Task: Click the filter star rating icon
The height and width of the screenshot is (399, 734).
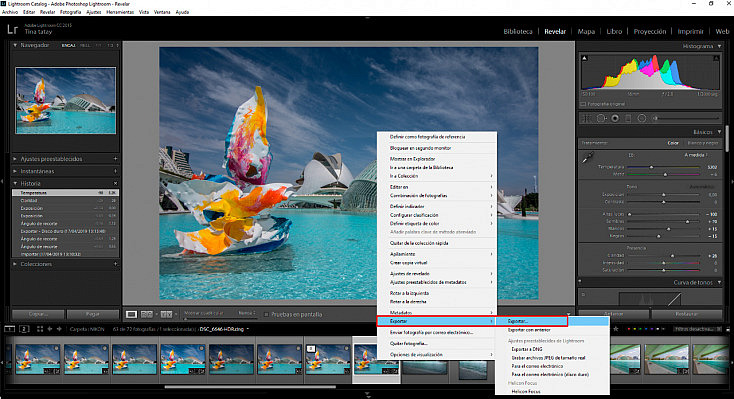Action: [616, 329]
